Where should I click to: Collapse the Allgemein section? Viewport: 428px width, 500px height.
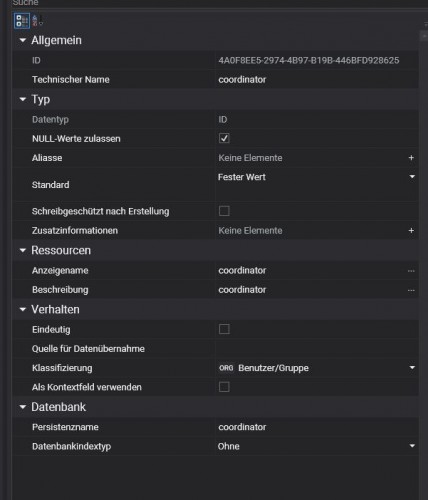pos(23,40)
